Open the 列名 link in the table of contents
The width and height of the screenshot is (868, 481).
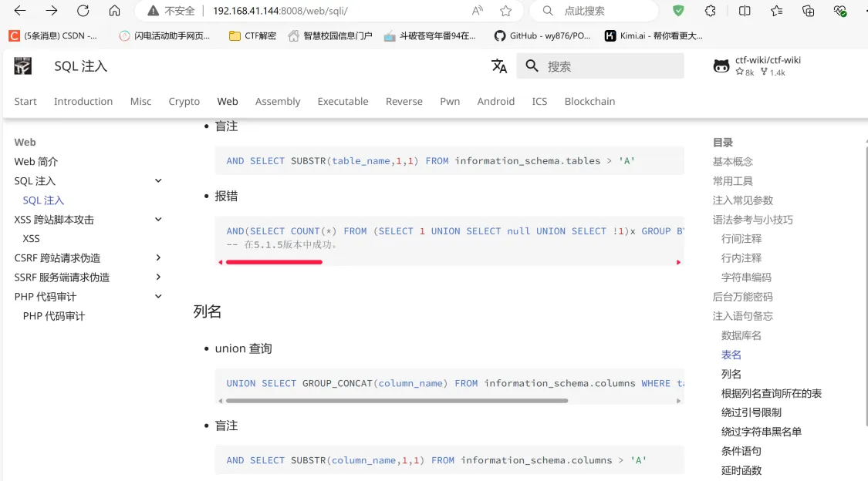click(x=731, y=374)
